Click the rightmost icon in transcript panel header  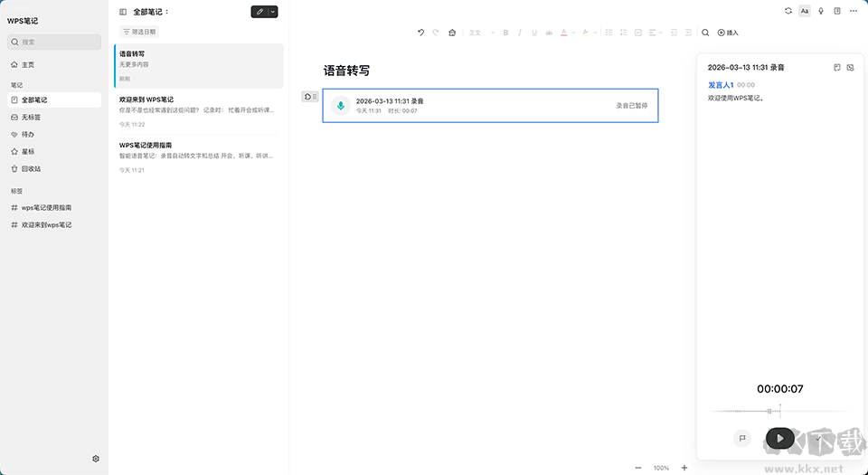[850, 68]
